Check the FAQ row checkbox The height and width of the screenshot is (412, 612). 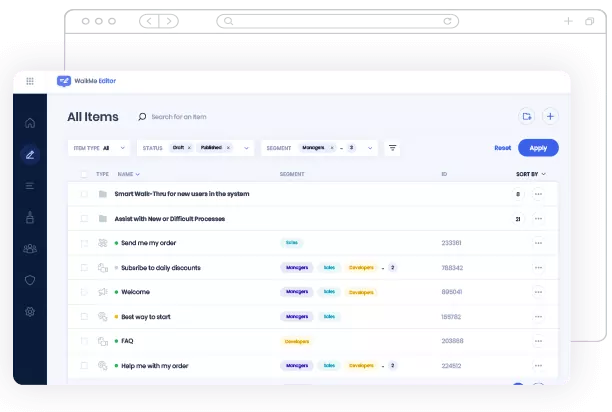84,341
